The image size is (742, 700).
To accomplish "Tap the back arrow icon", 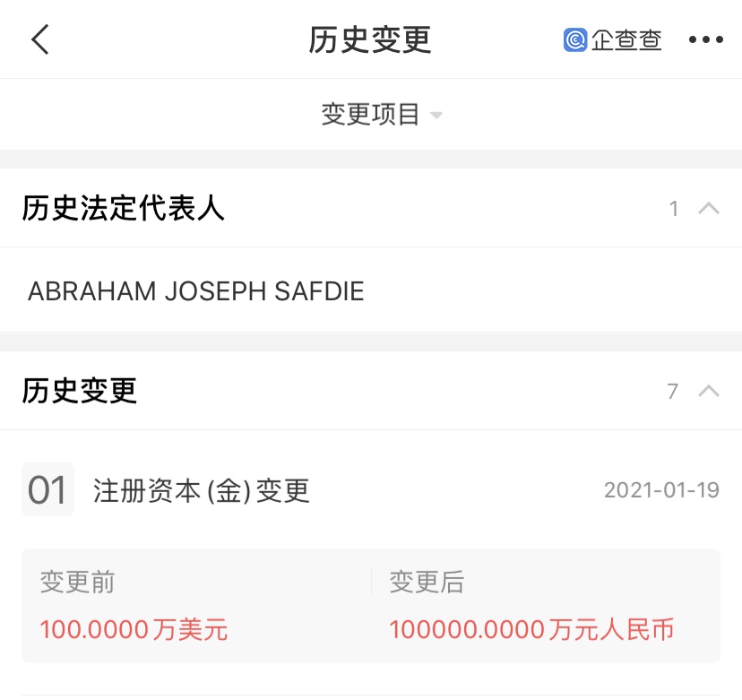I will click(x=40, y=39).
